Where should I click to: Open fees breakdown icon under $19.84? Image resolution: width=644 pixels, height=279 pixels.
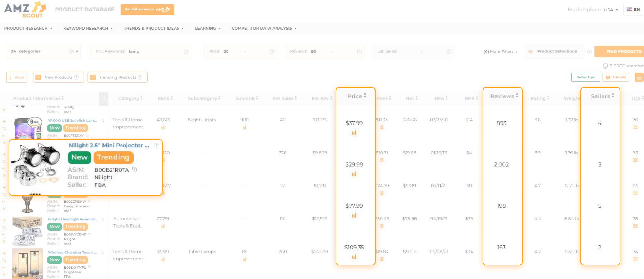coord(382,259)
